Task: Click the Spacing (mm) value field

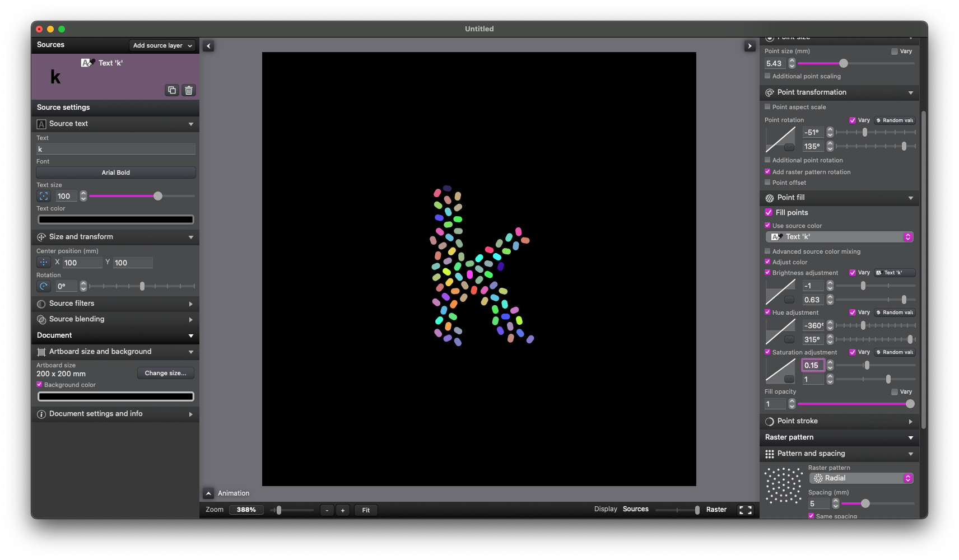Action: [x=818, y=503]
